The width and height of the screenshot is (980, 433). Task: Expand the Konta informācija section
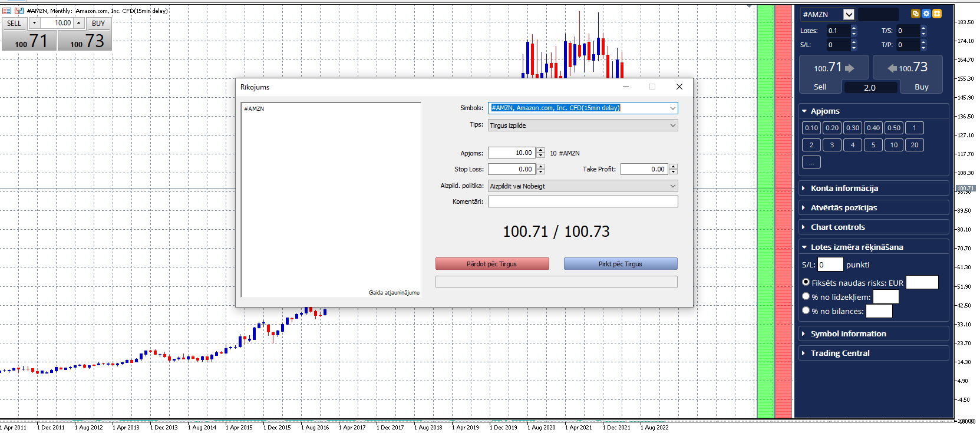(873, 188)
